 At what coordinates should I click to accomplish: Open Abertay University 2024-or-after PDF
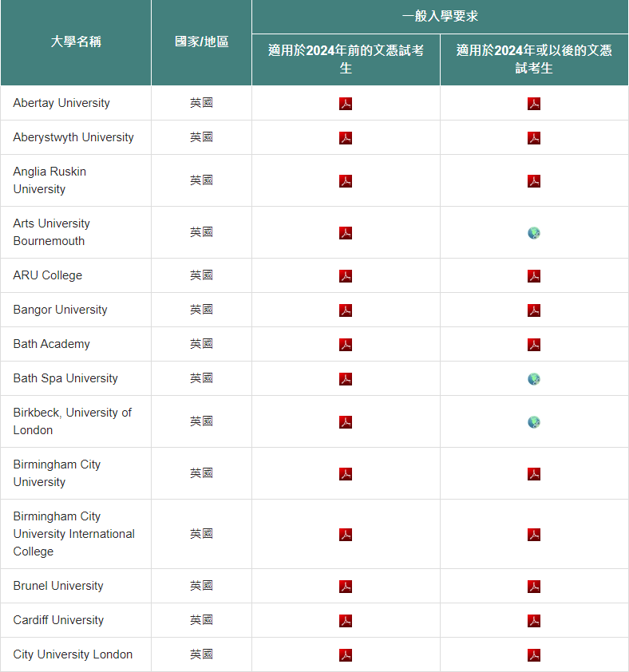[x=534, y=104]
